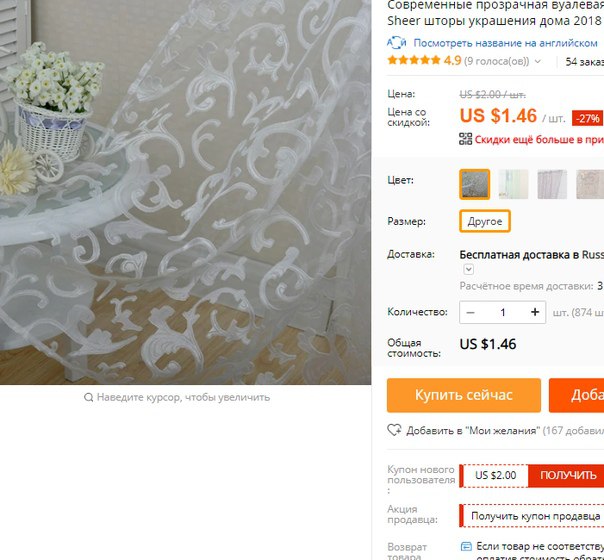Click the main curtain product image
The height and width of the screenshot is (560, 604).
click(185, 192)
